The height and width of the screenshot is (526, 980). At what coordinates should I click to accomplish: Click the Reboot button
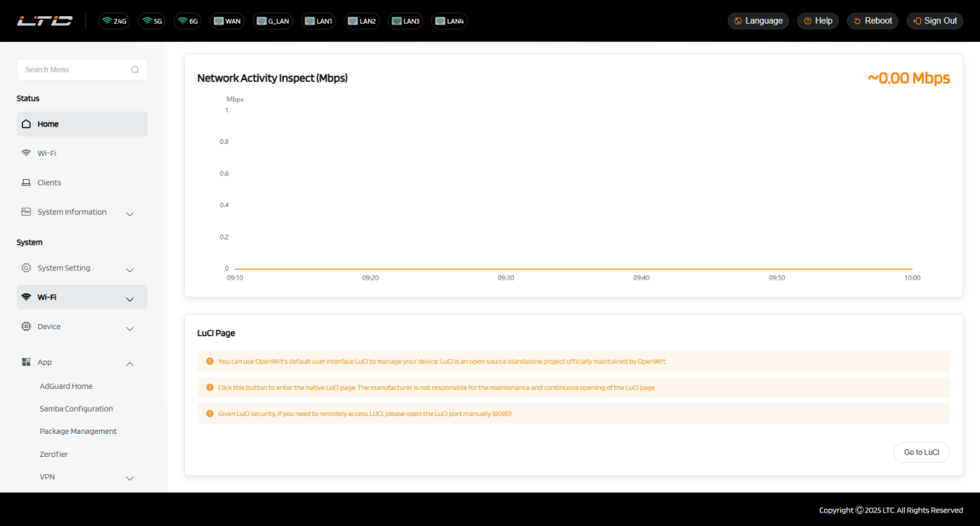[x=872, y=20]
